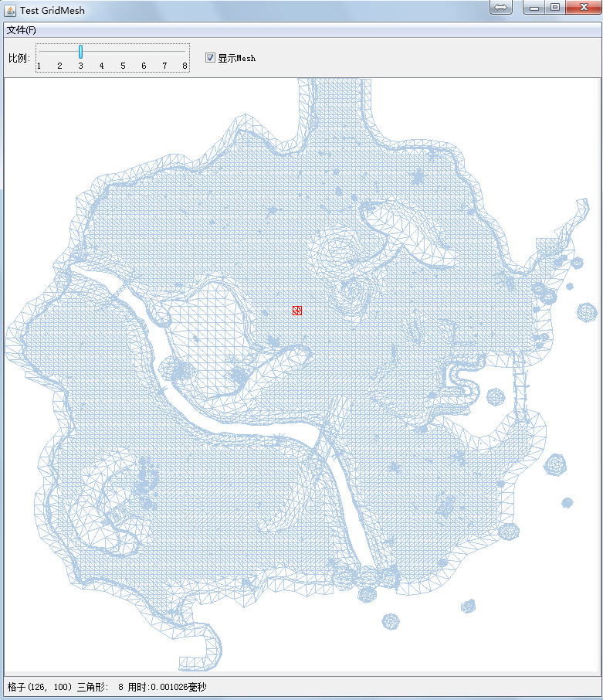
Task: Click the scale slider thumb at 3
Action: 80,52
